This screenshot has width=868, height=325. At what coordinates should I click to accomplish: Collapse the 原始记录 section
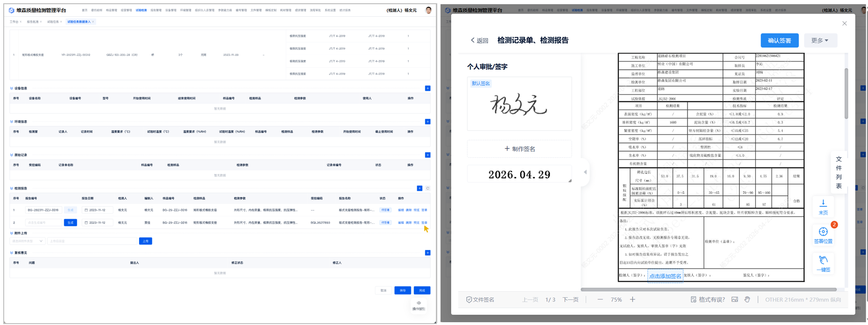point(12,155)
